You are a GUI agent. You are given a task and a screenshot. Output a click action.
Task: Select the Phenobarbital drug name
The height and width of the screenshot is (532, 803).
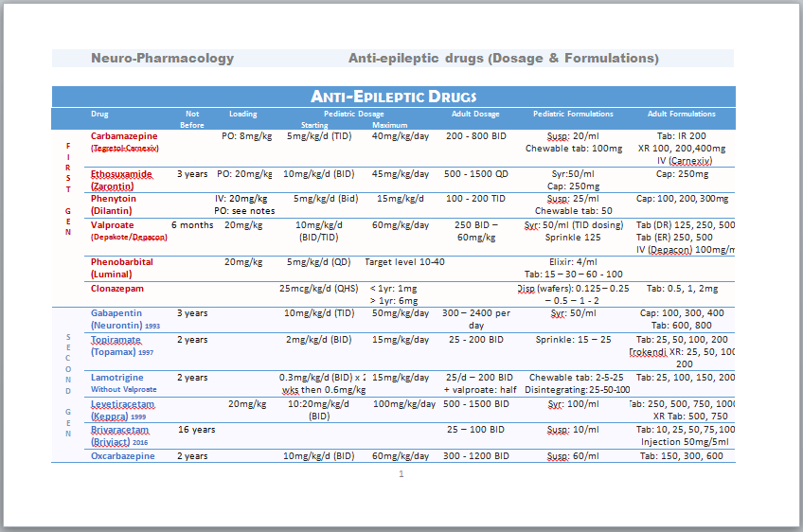click(x=122, y=262)
